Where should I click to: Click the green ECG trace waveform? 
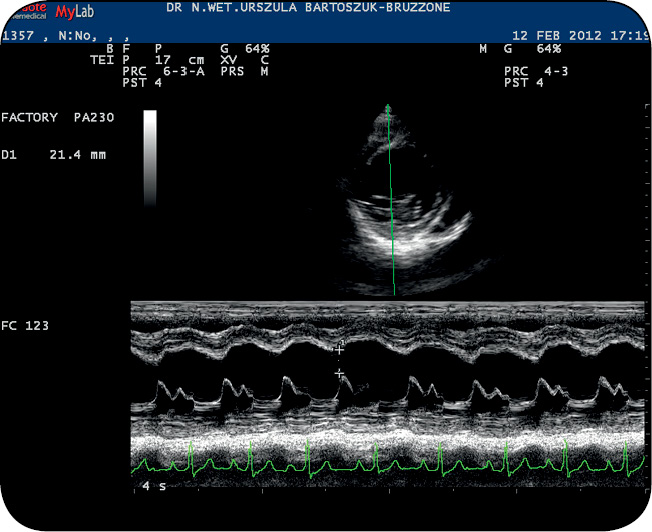click(380, 464)
